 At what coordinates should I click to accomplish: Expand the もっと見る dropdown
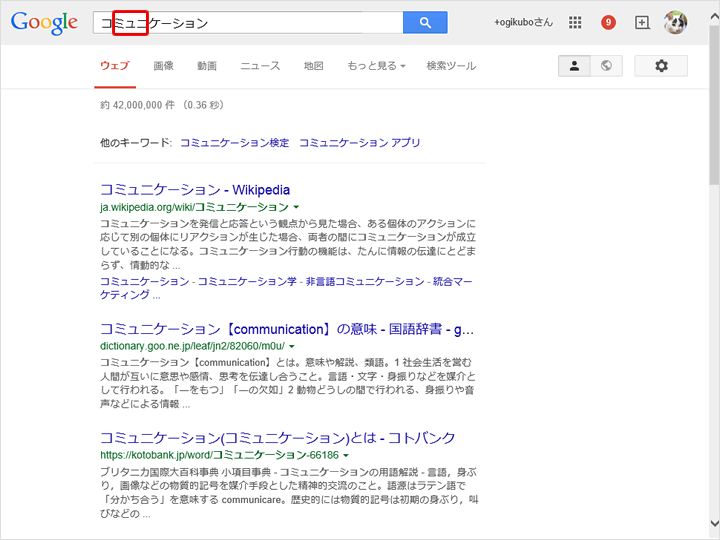coord(377,66)
